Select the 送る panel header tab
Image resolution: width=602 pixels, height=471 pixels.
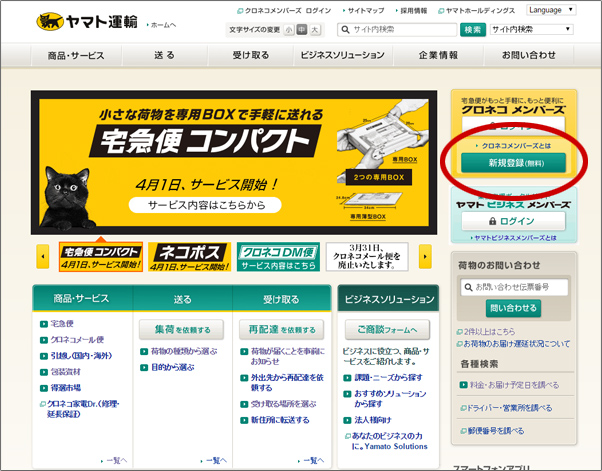click(x=182, y=299)
